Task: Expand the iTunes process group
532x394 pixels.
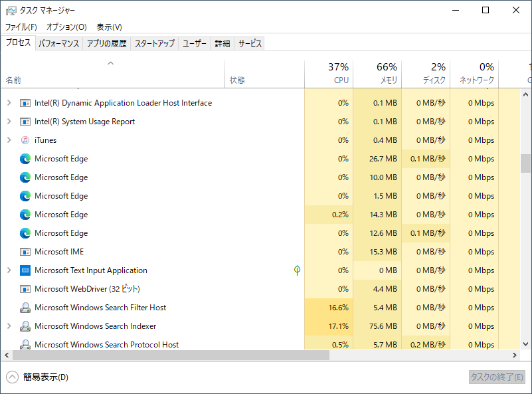Action: 9,140
